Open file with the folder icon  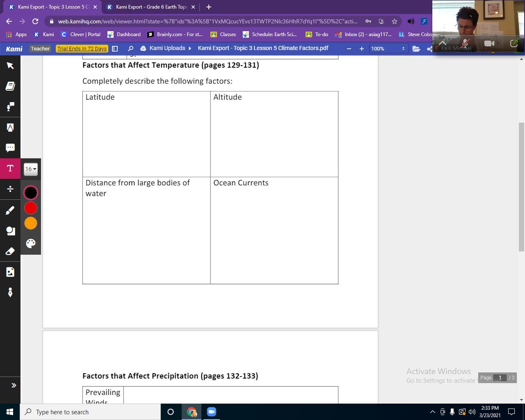pos(416,48)
